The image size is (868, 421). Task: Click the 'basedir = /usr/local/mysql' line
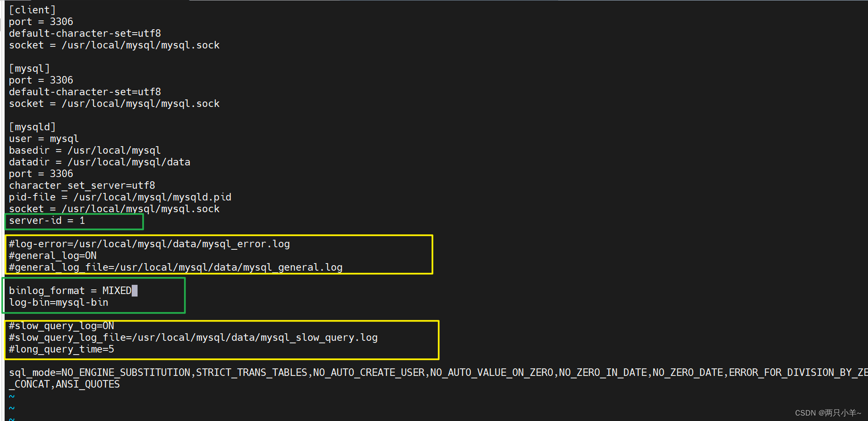85,150
